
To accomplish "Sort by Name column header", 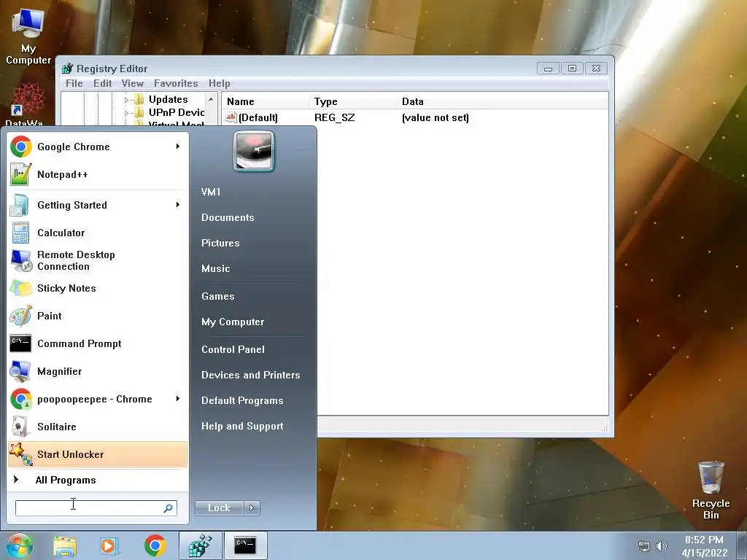I will click(266, 101).
